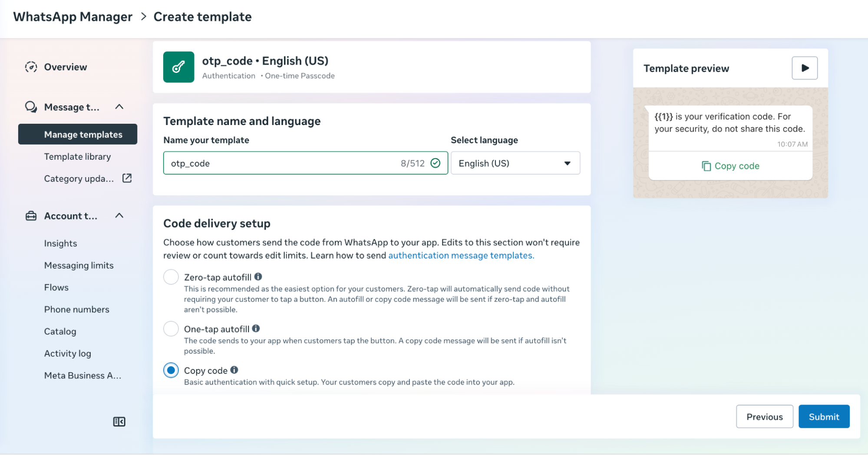The width and height of the screenshot is (868, 455).
Task: Collapse sidebar using the panel icon
Action: point(119,422)
